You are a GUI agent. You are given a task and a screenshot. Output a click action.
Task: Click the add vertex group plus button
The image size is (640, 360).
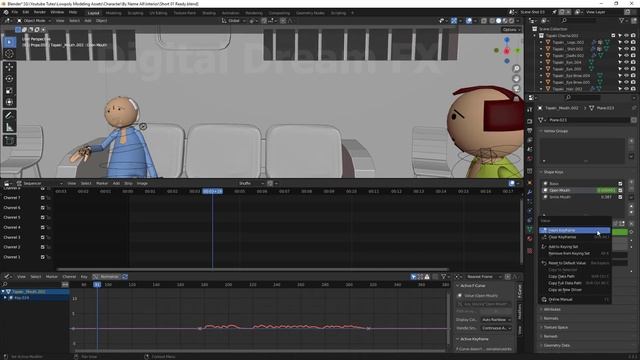(631, 141)
